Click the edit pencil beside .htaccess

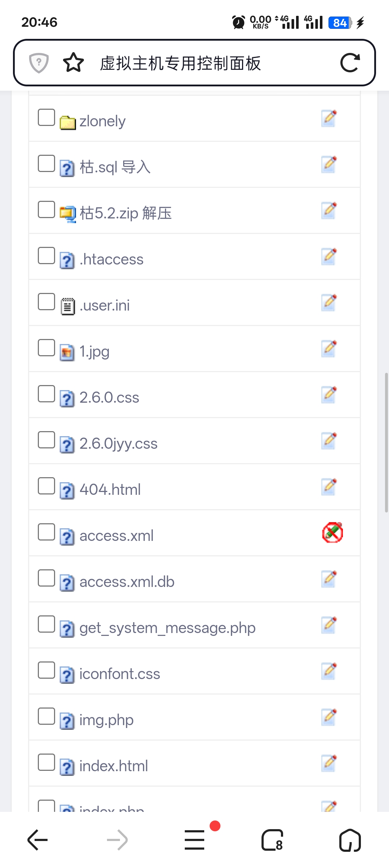[328, 257]
